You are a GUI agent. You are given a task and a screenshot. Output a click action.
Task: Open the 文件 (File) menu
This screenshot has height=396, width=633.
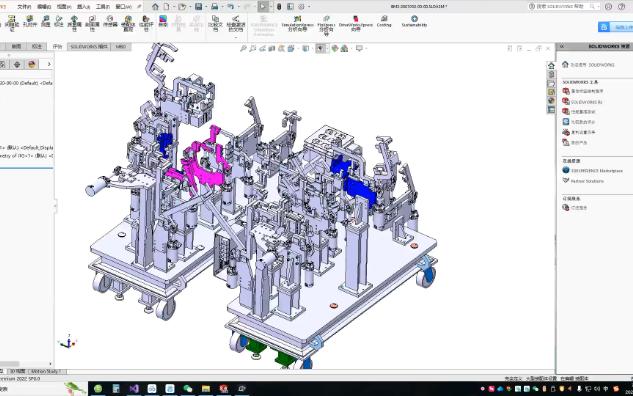click(x=24, y=6)
